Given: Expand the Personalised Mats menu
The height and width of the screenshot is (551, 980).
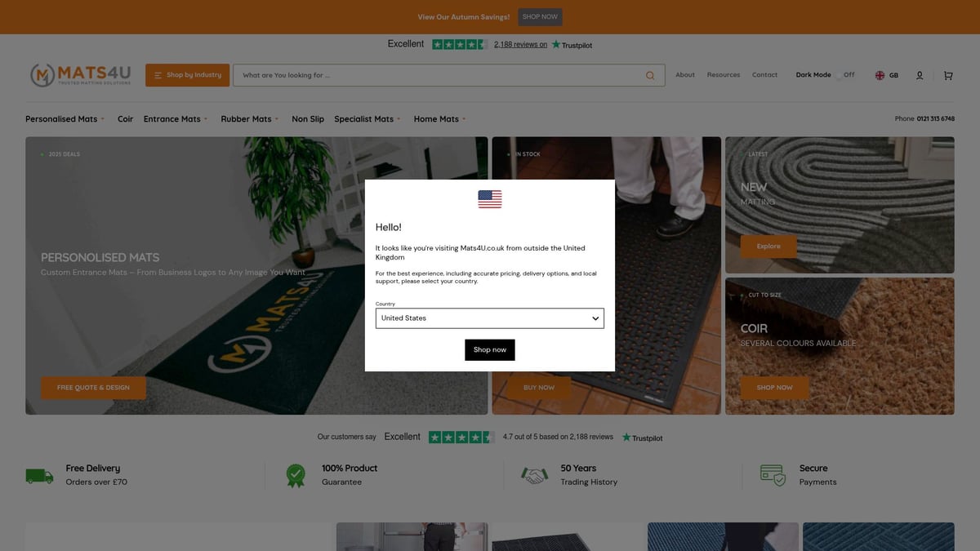Looking at the screenshot, I should tap(65, 119).
